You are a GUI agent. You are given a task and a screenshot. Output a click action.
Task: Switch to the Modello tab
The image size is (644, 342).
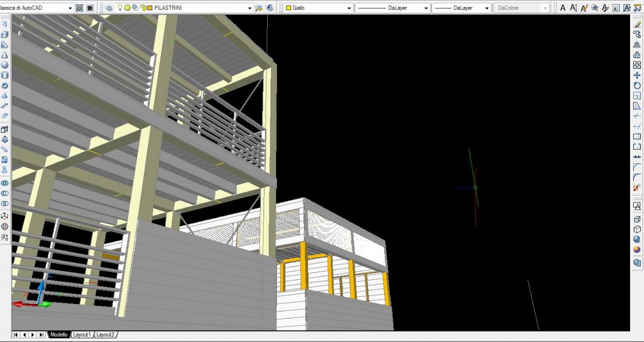[x=58, y=334]
